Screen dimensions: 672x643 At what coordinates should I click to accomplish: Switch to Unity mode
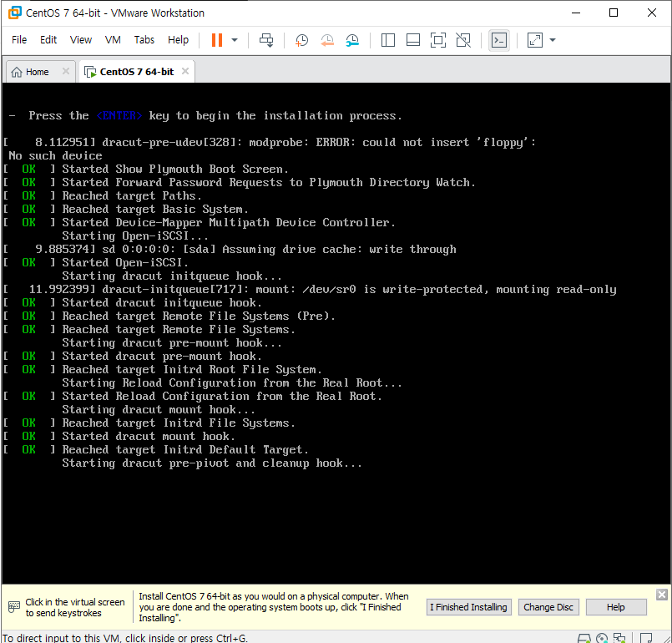pyautogui.click(x=463, y=40)
